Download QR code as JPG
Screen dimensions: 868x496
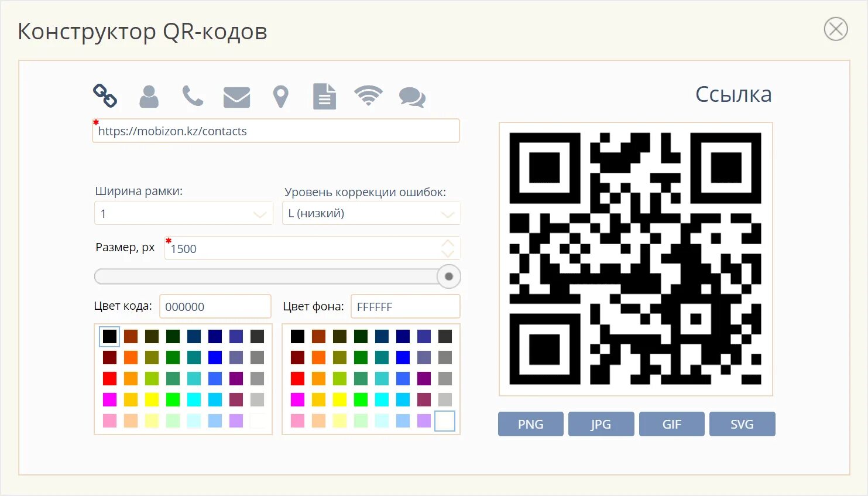601,424
